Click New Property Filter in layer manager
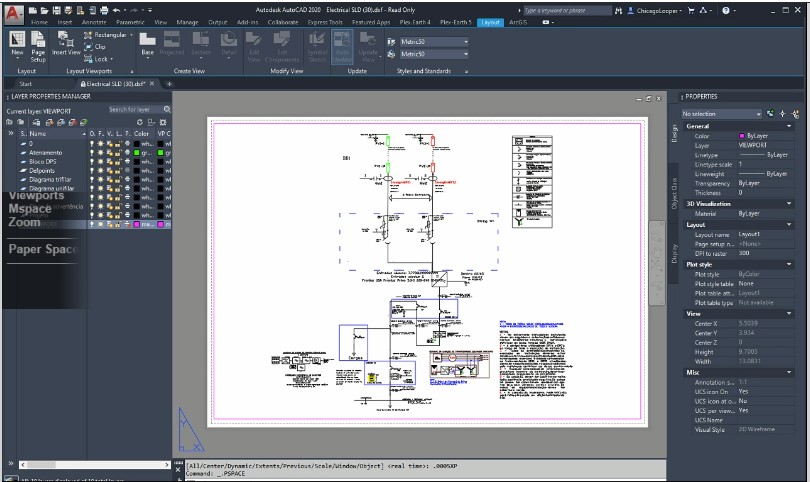 9,122
